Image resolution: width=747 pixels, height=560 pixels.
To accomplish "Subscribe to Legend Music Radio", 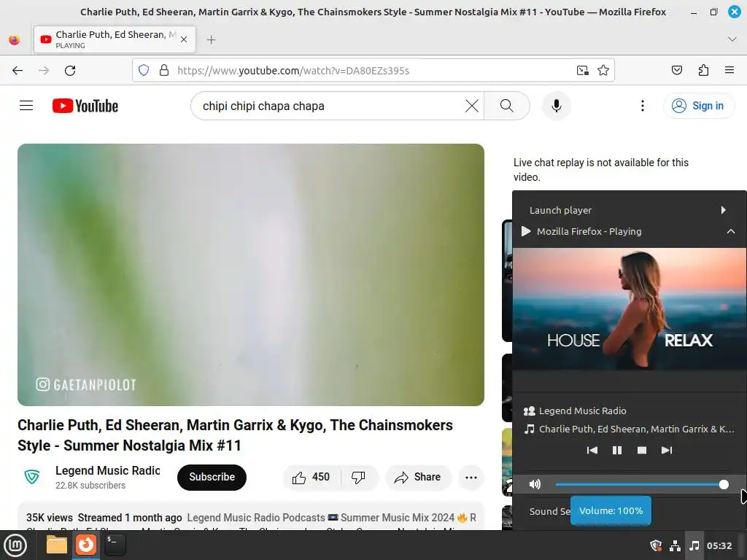I will pos(212,477).
